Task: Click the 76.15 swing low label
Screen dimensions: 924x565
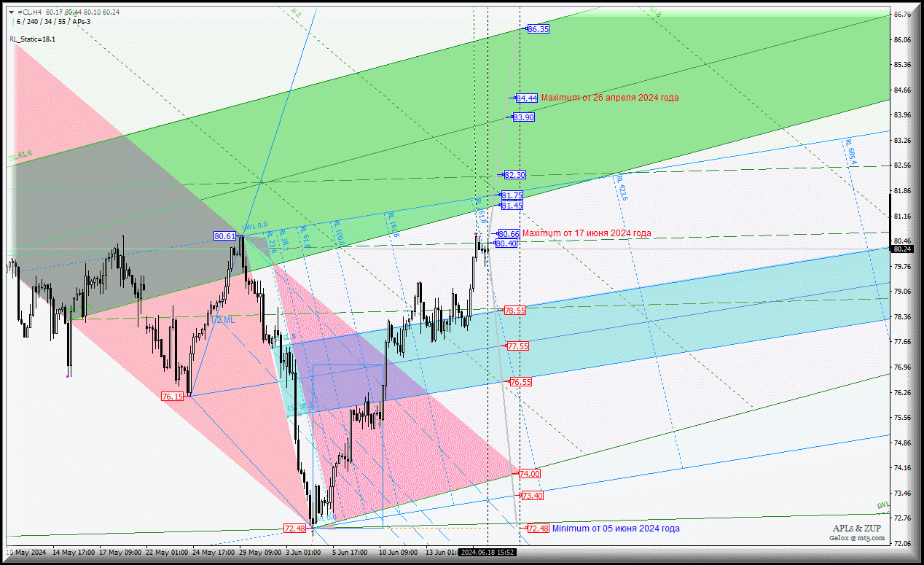Action: [173, 397]
